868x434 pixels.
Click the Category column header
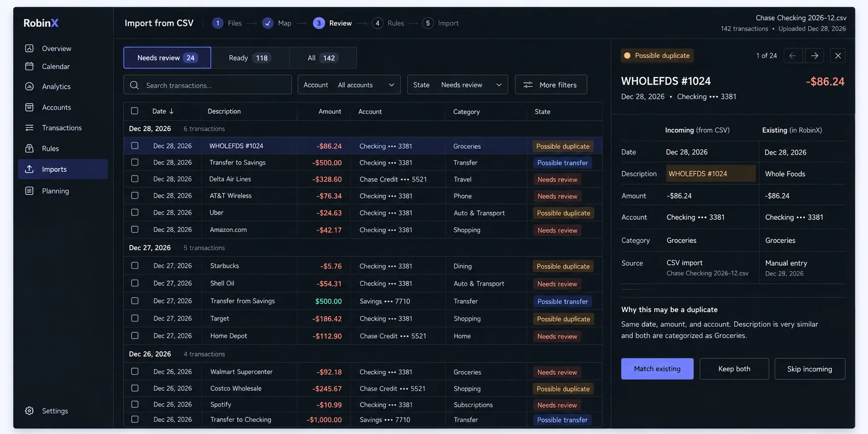click(x=466, y=112)
